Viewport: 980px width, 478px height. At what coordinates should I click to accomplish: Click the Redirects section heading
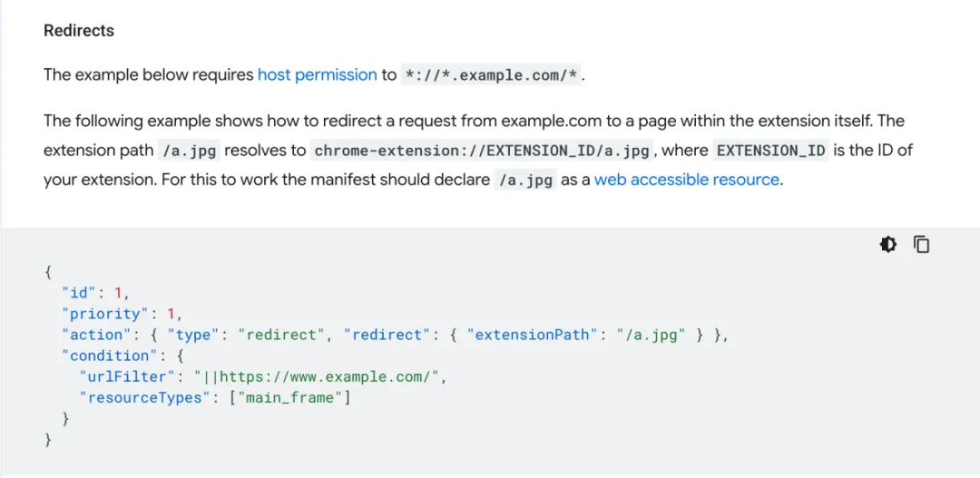pos(79,31)
